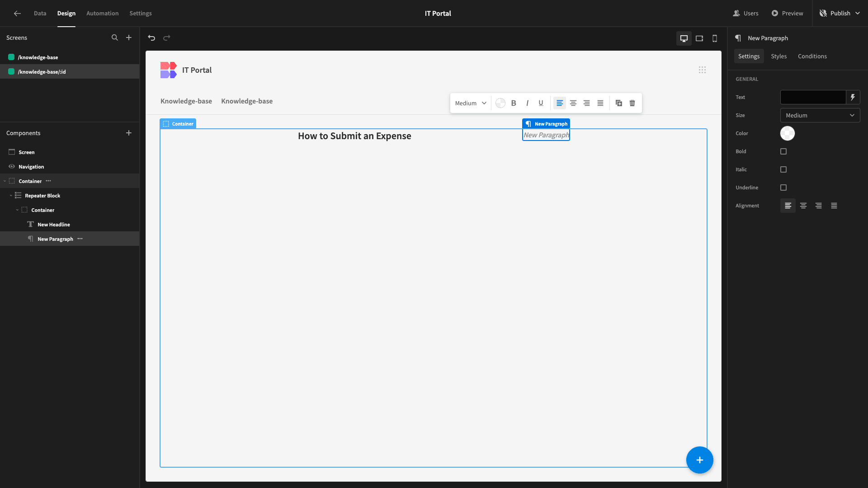Click the Preview button
Image resolution: width=868 pixels, height=488 pixels.
coord(787,13)
